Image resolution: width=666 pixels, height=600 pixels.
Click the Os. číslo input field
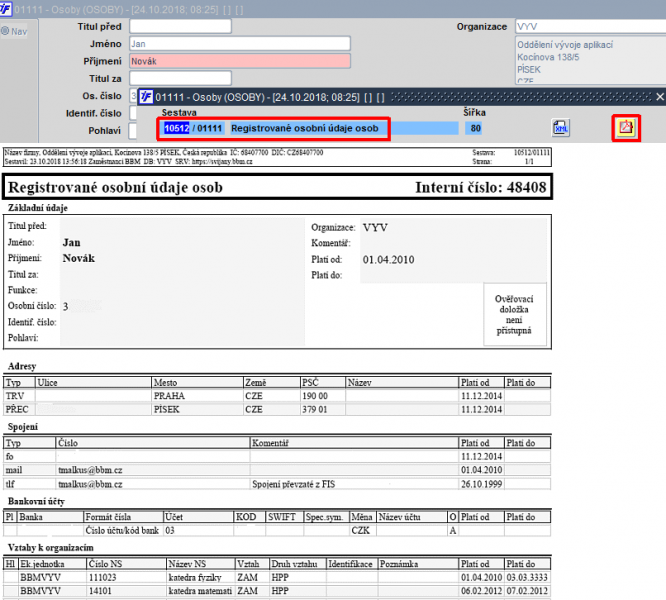(134, 96)
